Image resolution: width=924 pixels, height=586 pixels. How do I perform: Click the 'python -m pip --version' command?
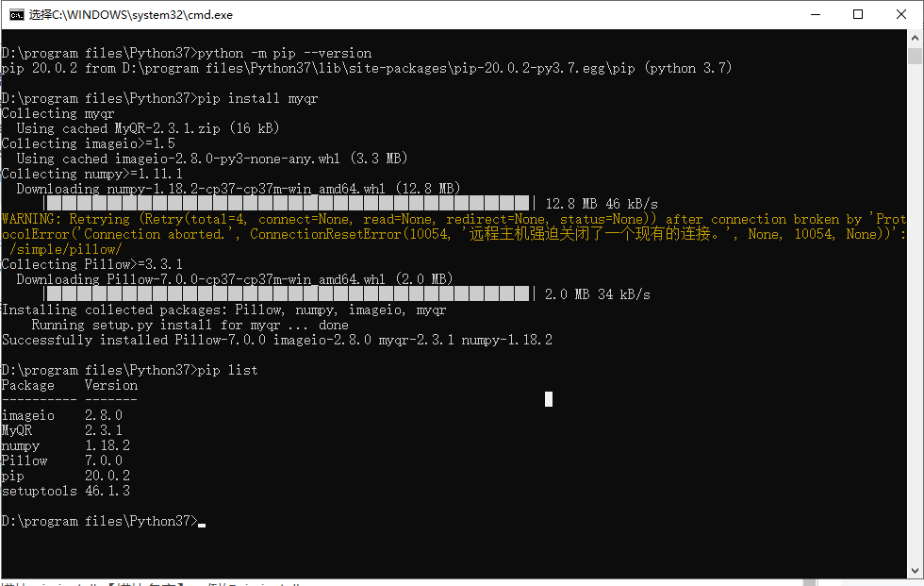coord(285,53)
